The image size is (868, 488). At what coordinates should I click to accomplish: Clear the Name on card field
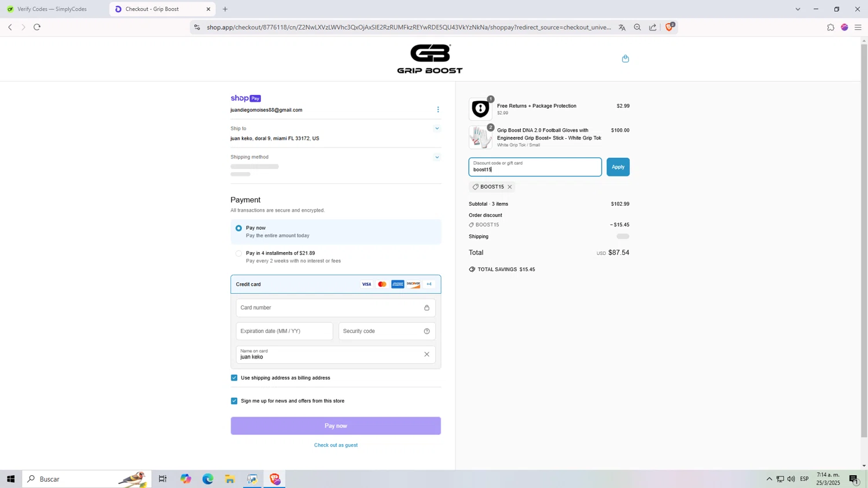click(x=426, y=354)
